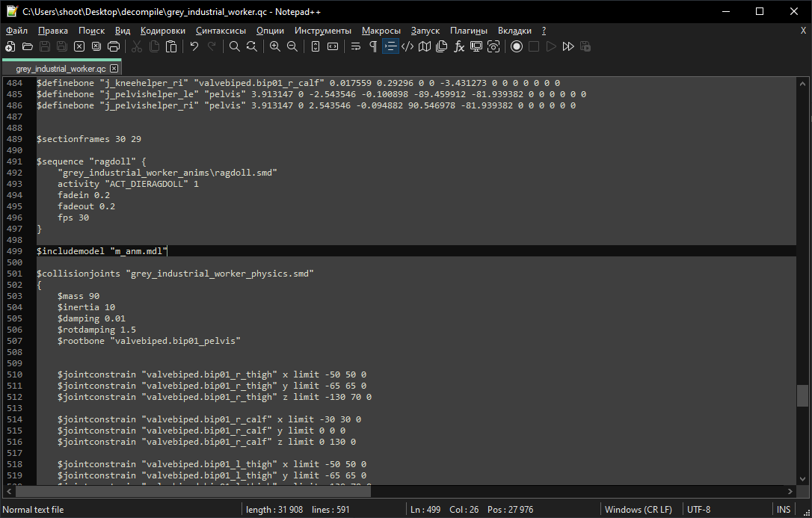Open the Синтаксисы menu
Screen dimensions: 812x518
point(221,31)
